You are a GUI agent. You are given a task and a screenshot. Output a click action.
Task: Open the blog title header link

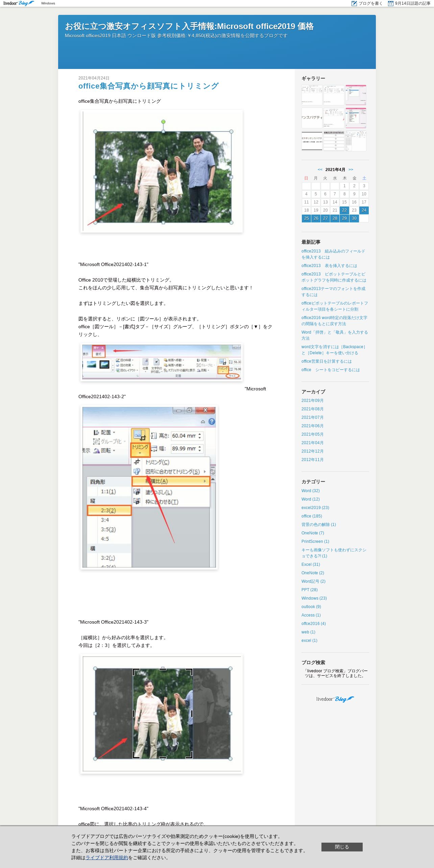click(x=189, y=26)
